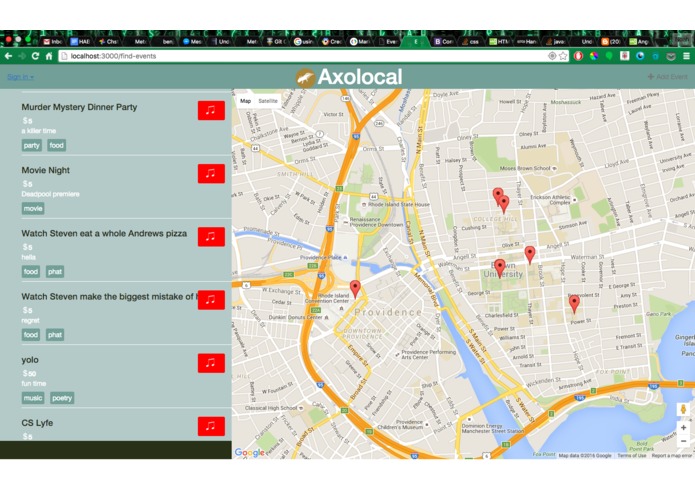695x494 pixels.
Task: Click the $50 price under yolo
Action: click(x=29, y=373)
